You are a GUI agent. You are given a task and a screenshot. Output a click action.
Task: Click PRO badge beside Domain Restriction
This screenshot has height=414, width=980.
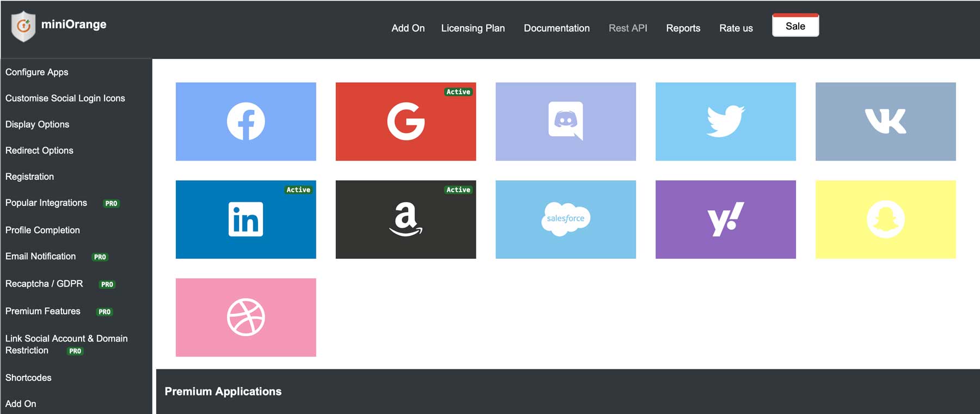tap(75, 351)
